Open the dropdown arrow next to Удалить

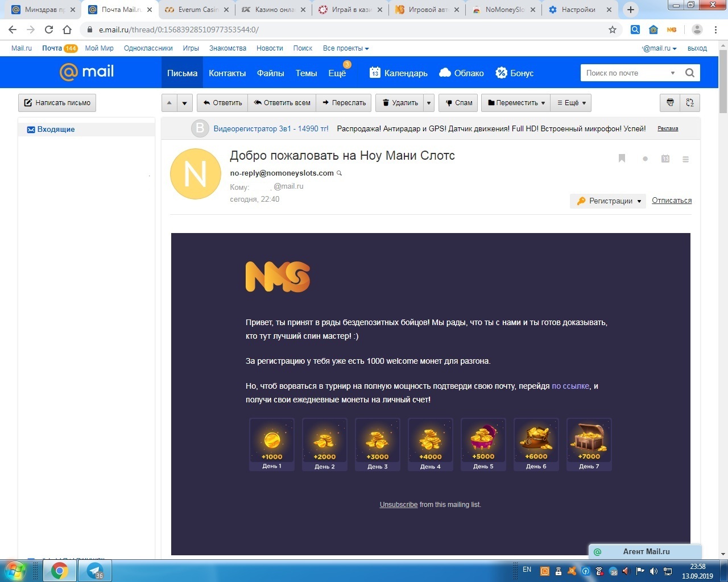pyautogui.click(x=429, y=103)
